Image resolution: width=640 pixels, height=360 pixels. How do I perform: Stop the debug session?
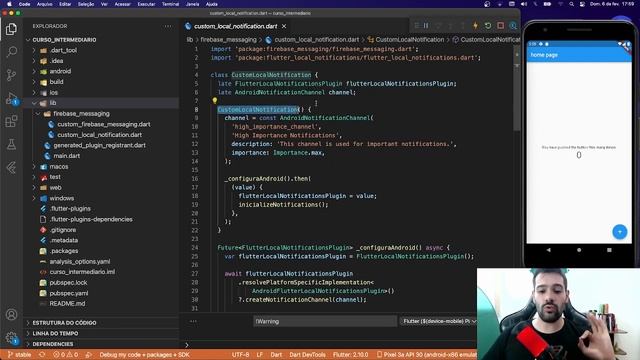500,26
